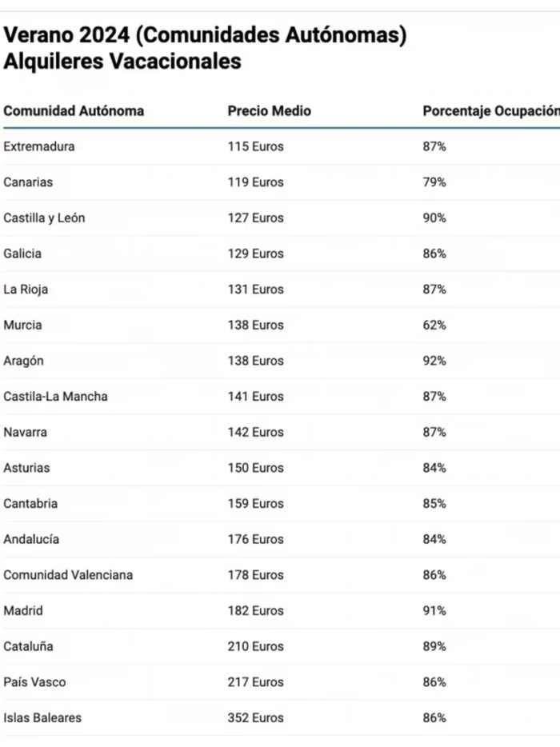Click the La Rioja row name

[26, 290]
